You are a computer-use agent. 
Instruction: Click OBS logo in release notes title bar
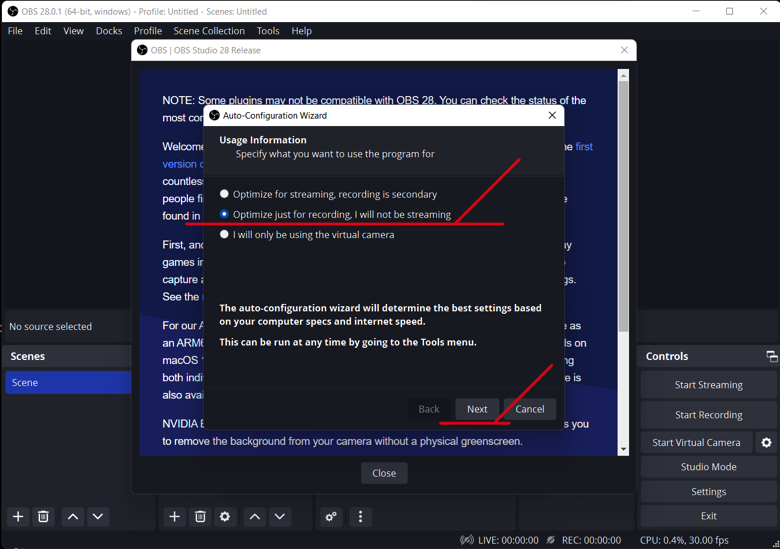142,50
